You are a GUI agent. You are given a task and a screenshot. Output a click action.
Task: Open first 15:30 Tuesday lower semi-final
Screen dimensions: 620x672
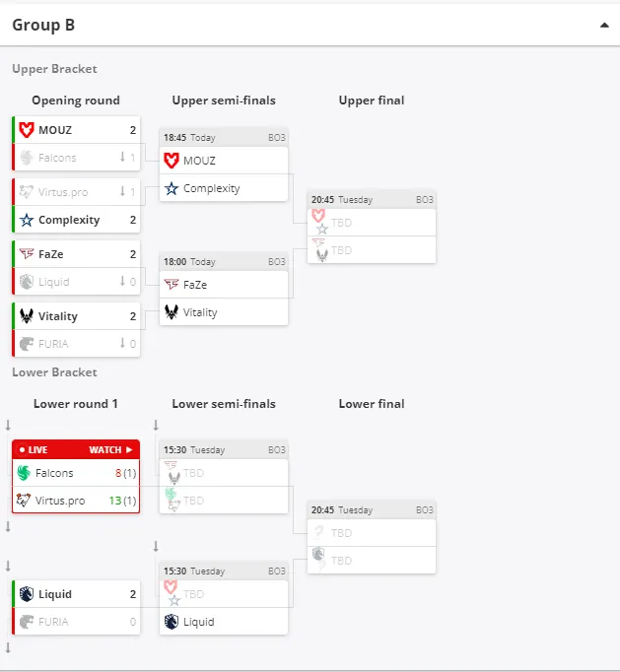224,477
